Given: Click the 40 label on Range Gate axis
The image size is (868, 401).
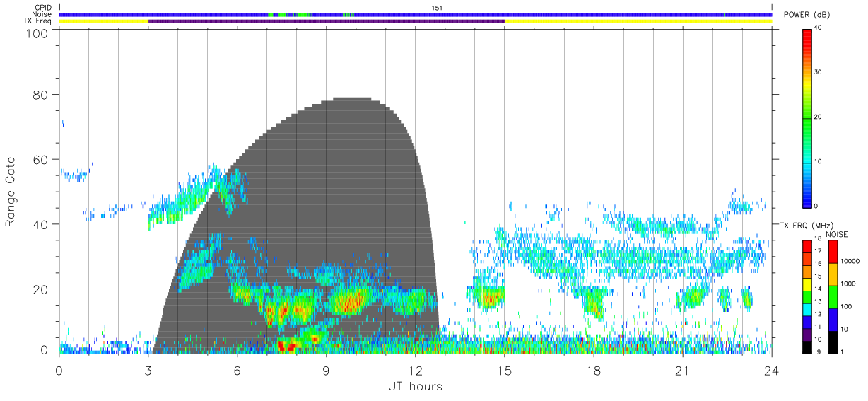Looking at the screenshot, I should (x=41, y=224).
